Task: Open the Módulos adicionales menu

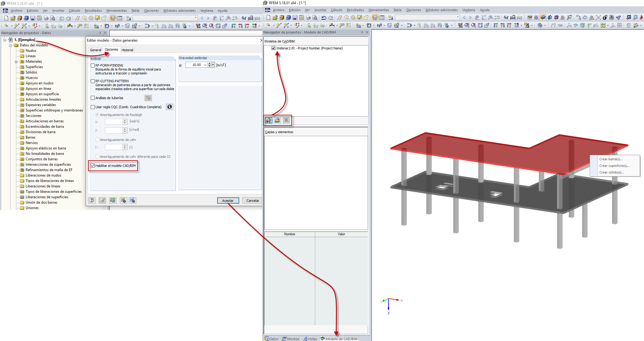Action: point(179,10)
